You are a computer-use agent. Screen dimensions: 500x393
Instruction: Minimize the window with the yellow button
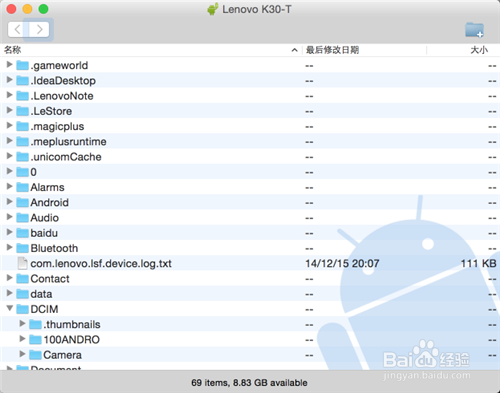[x=27, y=9]
